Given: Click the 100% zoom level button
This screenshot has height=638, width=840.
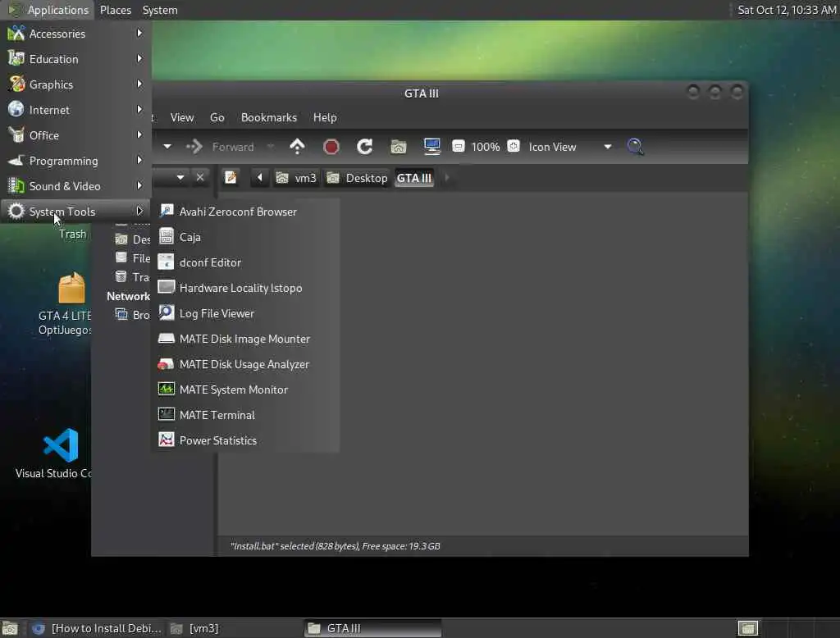Looking at the screenshot, I should [486, 147].
